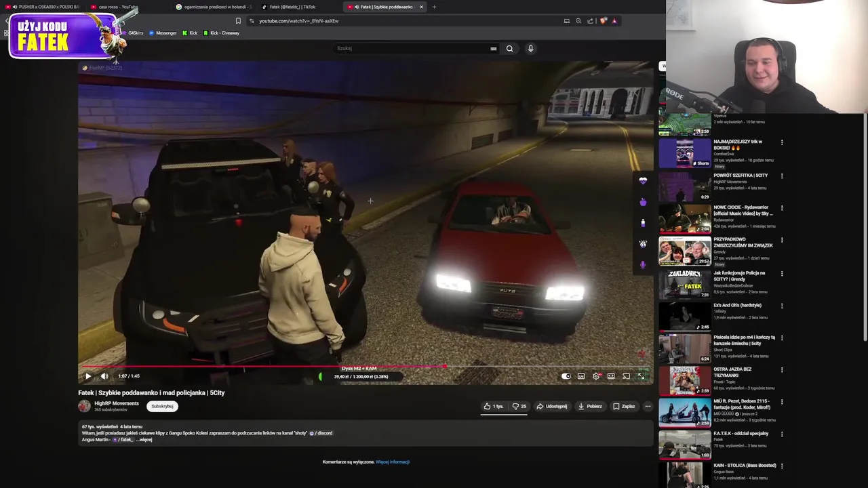This screenshot has height=488, width=868.
Task: Open PRZYPADKOWO ZNISZCZYLIŚMY IM ZWIĄZEK video
Action: coord(743,242)
